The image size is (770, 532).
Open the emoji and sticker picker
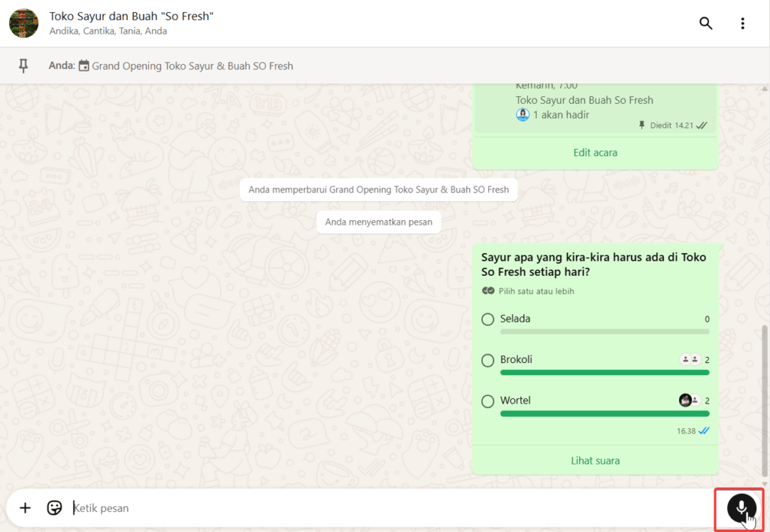point(54,508)
